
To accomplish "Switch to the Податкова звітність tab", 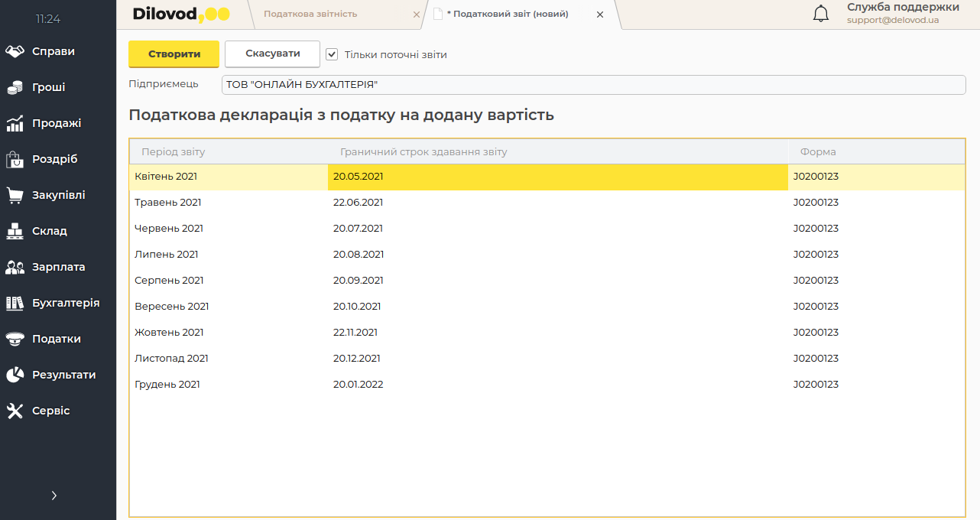I will click(310, 14).
